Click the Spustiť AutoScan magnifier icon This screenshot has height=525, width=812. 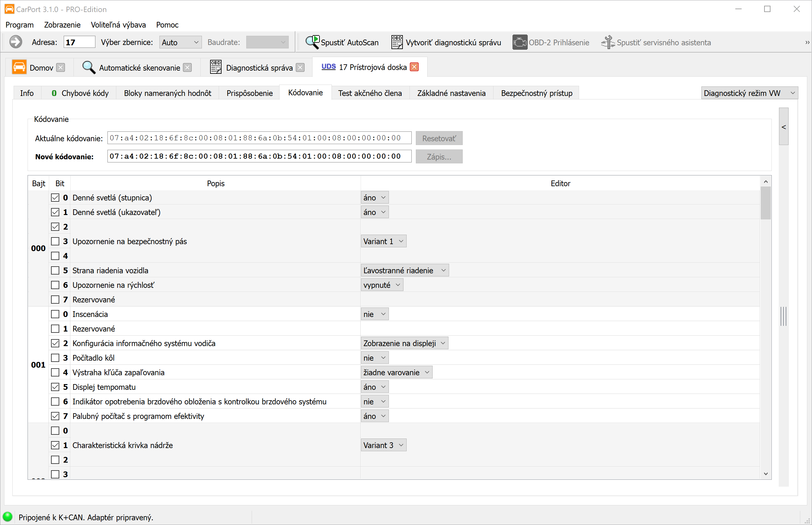pos(312,42)
